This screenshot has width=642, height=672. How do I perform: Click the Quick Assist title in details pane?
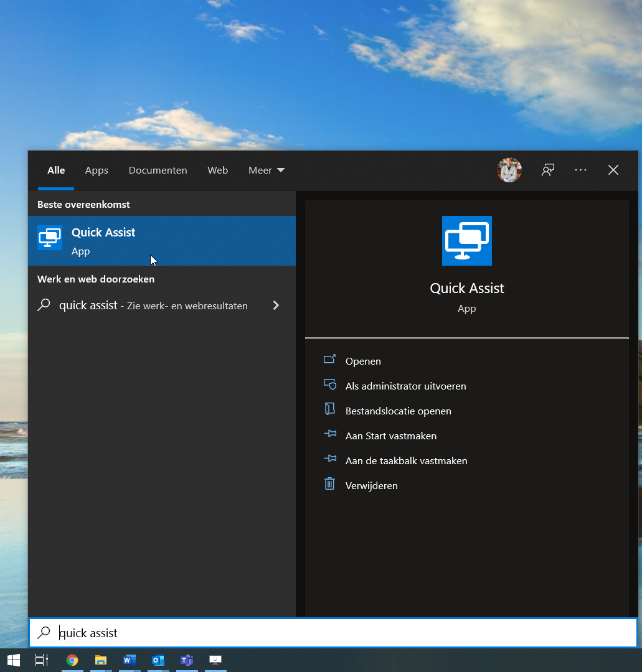pyautogui.click(x=466, y=288)
